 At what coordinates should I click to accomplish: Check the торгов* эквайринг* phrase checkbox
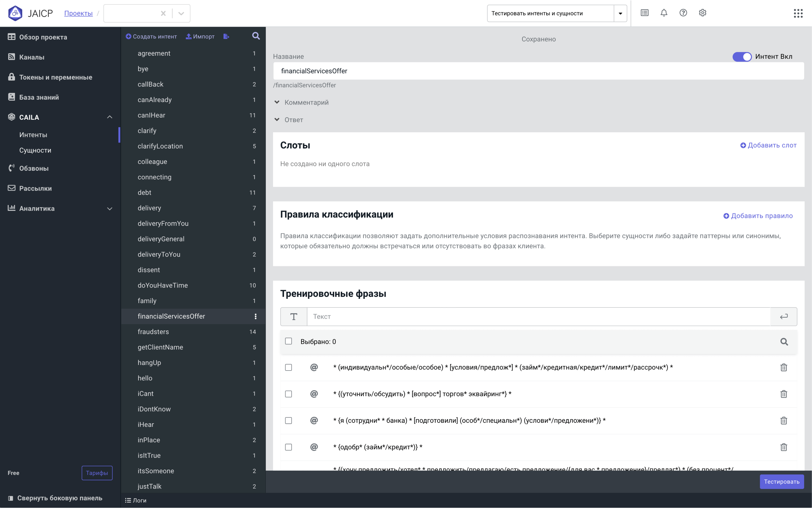[288, 394]
